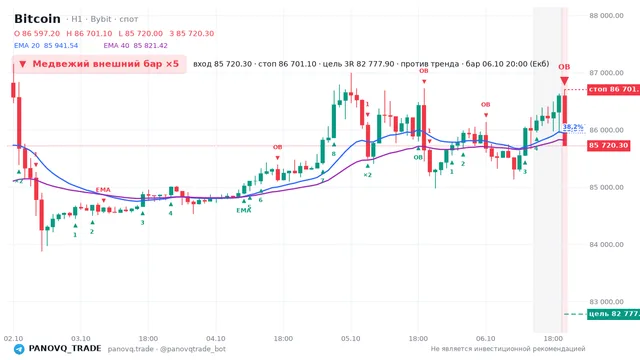
Task: Click the Медвежий внешний бар ×5 badge
Action: pyautogui.click(x=99, y=64)
